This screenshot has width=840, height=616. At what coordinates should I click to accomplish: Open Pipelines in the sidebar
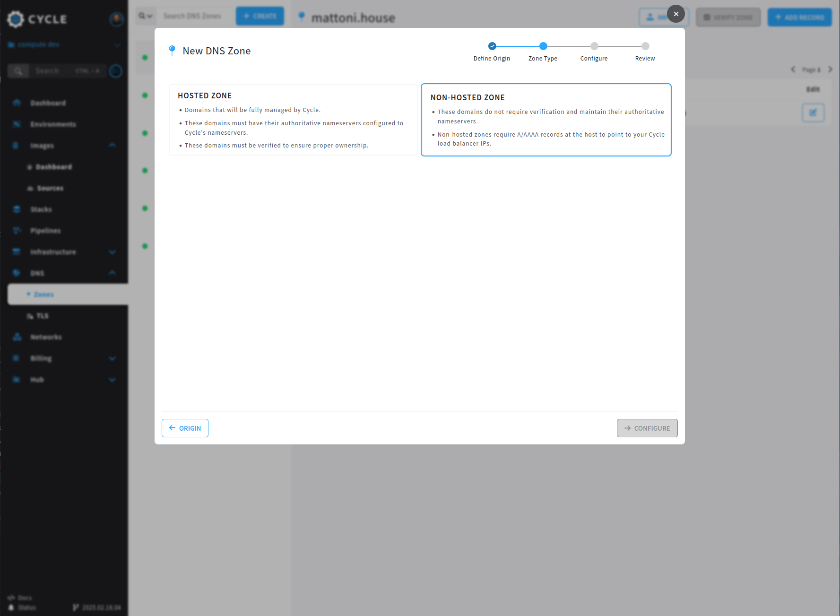pos(45,231)
